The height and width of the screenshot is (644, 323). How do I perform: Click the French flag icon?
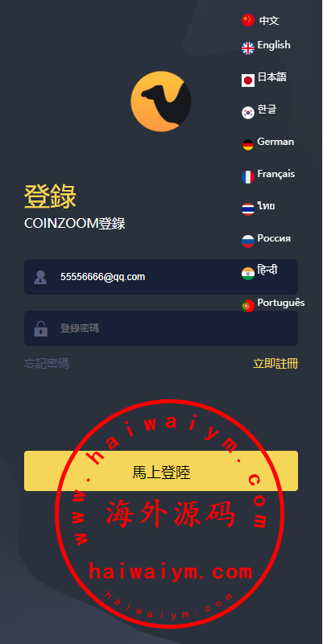coord(248,177)
